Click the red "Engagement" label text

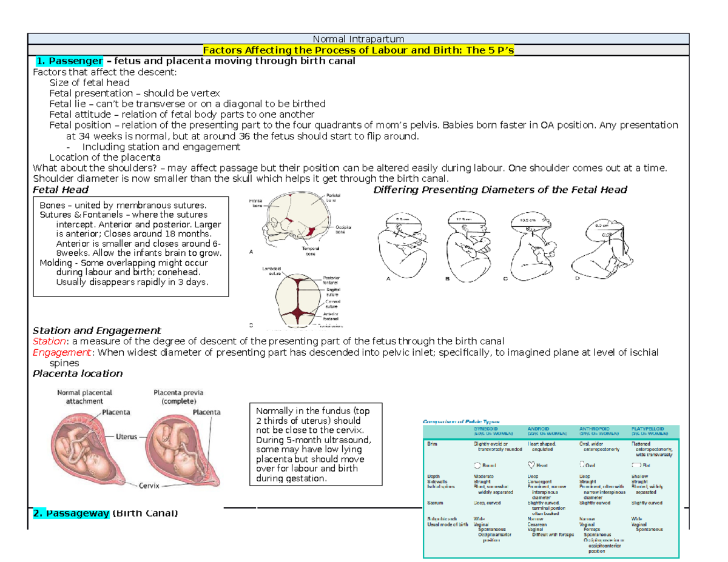(x=56, y=352)
